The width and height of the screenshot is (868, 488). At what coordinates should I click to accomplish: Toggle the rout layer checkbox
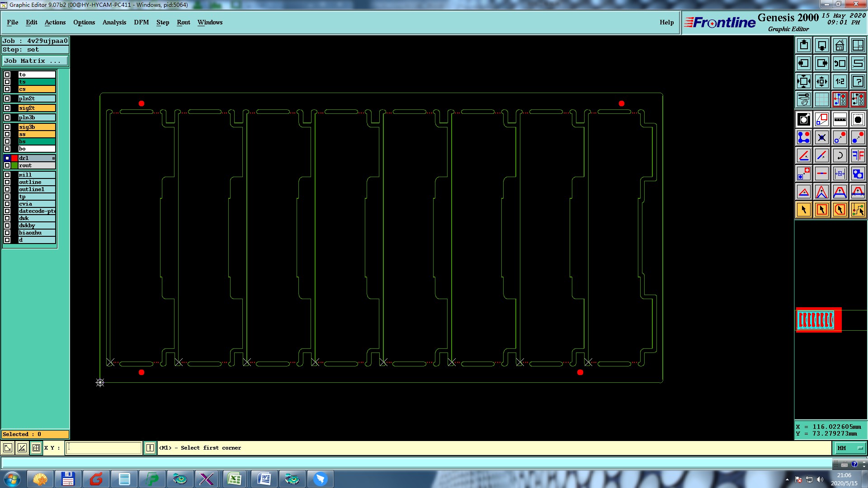[x=7, y=166]
